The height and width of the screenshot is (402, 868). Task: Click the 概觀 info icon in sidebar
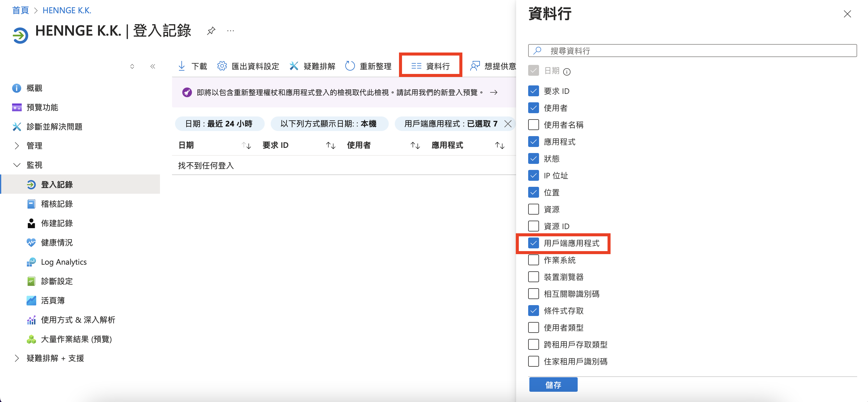17,88
